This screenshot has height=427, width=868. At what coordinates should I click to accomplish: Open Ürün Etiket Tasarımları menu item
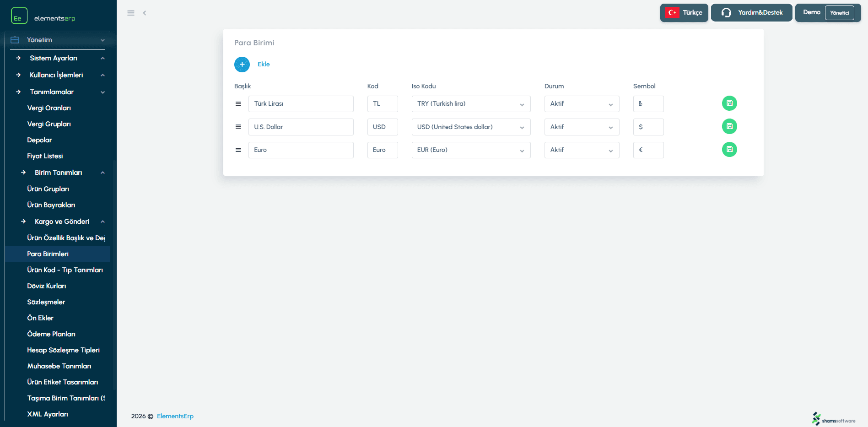[63, 382]
